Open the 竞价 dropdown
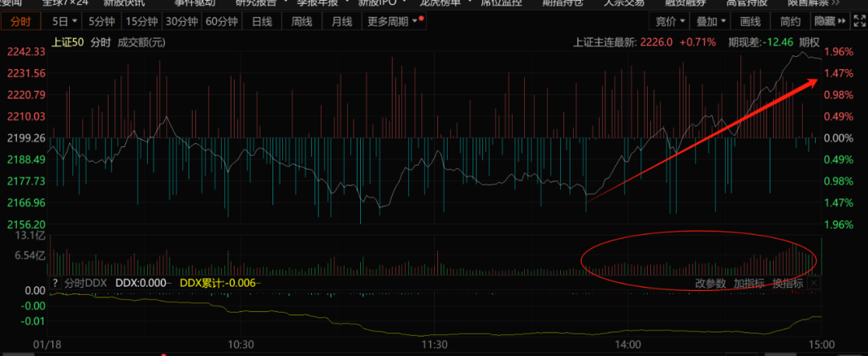This screenshot has height=356, width=868. pyautogui.click(x=669, y=23)
